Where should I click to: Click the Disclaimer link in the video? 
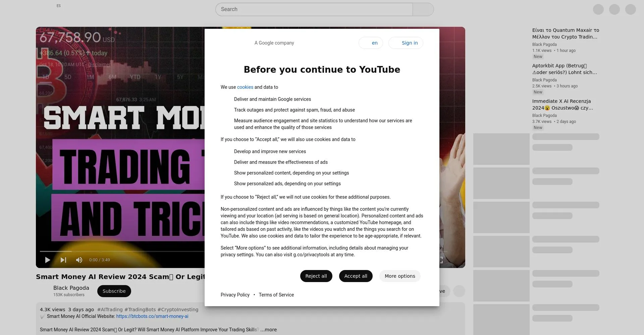99,64
